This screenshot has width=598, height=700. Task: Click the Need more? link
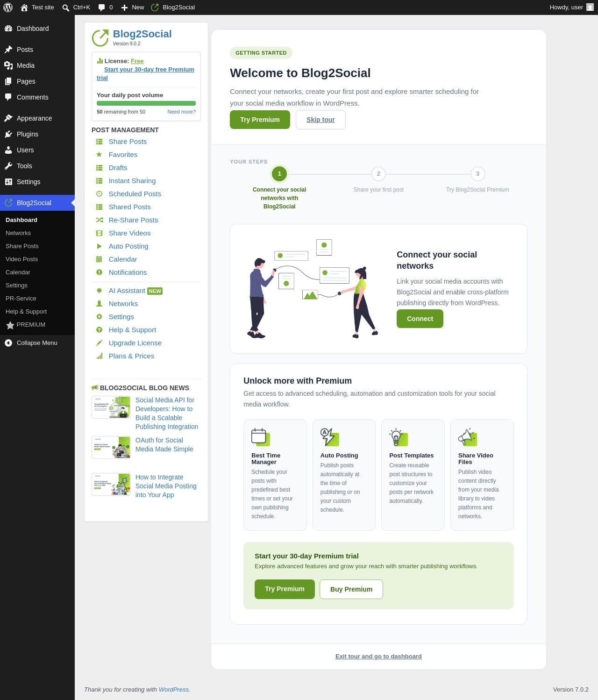[182, 112]
